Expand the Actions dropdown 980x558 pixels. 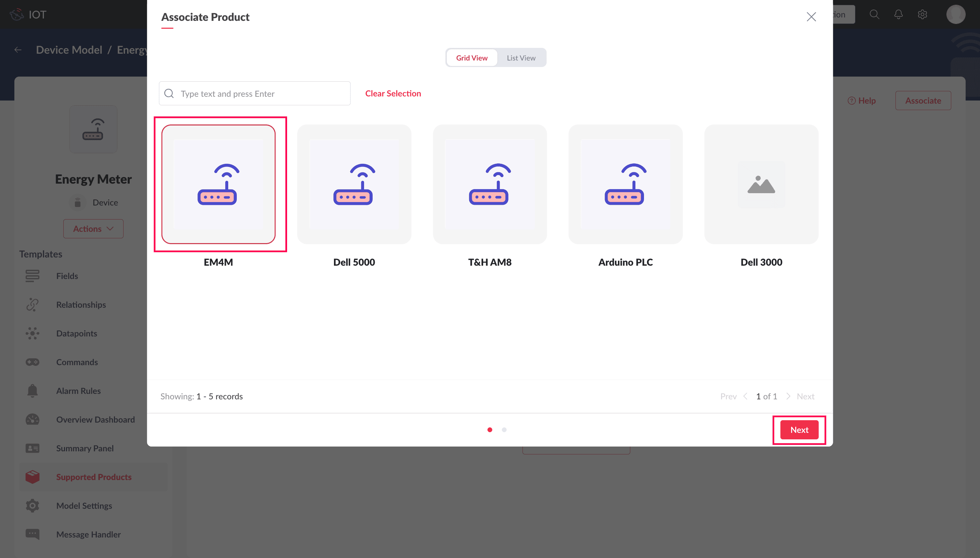click(x=93, y=229)
